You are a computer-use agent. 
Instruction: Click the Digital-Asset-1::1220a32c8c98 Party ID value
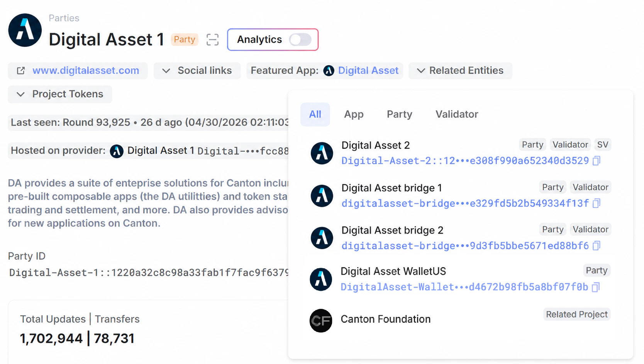(x=149, y=273)
